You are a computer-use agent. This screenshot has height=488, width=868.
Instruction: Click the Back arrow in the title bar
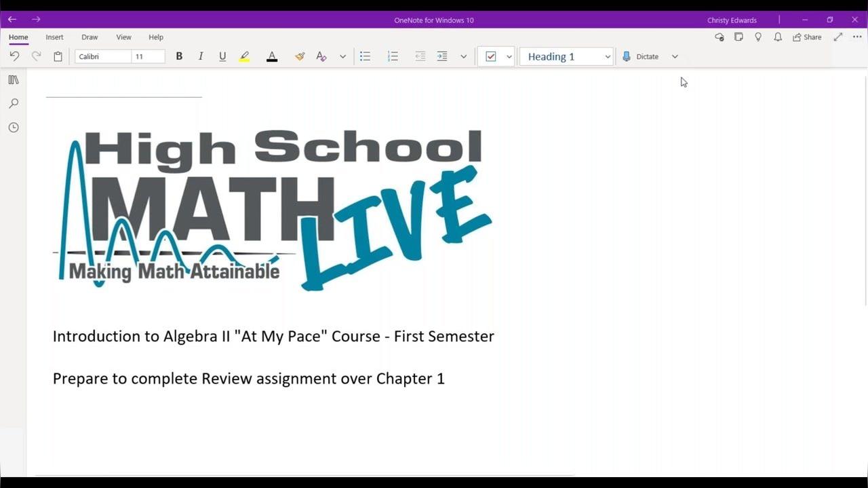(x=12, y=20)
